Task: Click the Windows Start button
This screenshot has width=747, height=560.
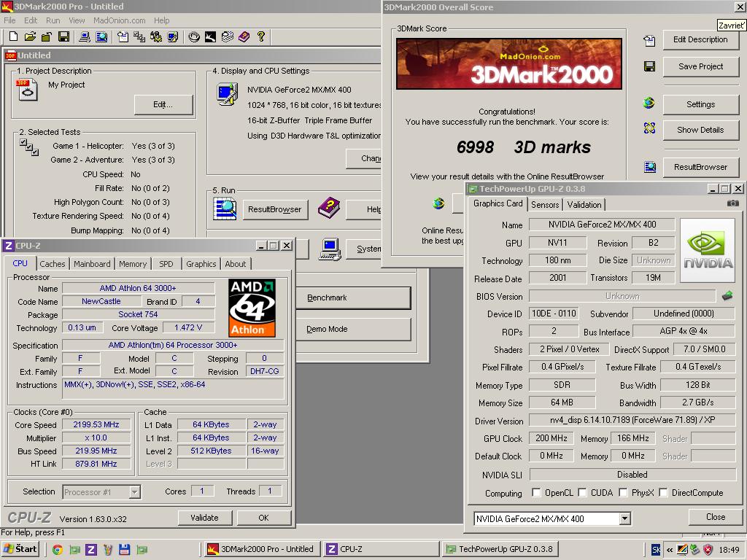Action: point(20,549)
